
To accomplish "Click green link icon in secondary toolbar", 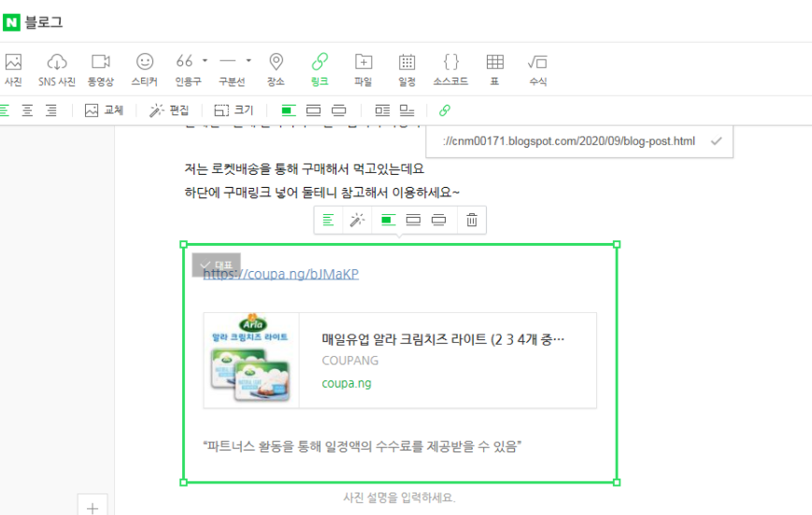I will tap(445, 110).
